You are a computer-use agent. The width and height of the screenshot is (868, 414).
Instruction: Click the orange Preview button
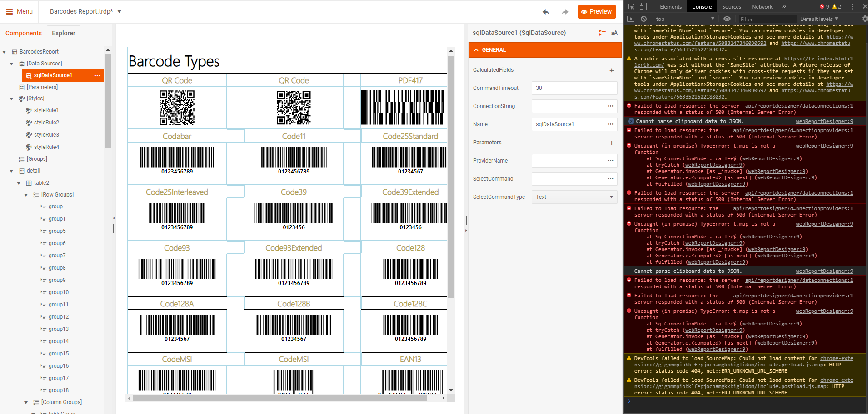coord(597,12)
